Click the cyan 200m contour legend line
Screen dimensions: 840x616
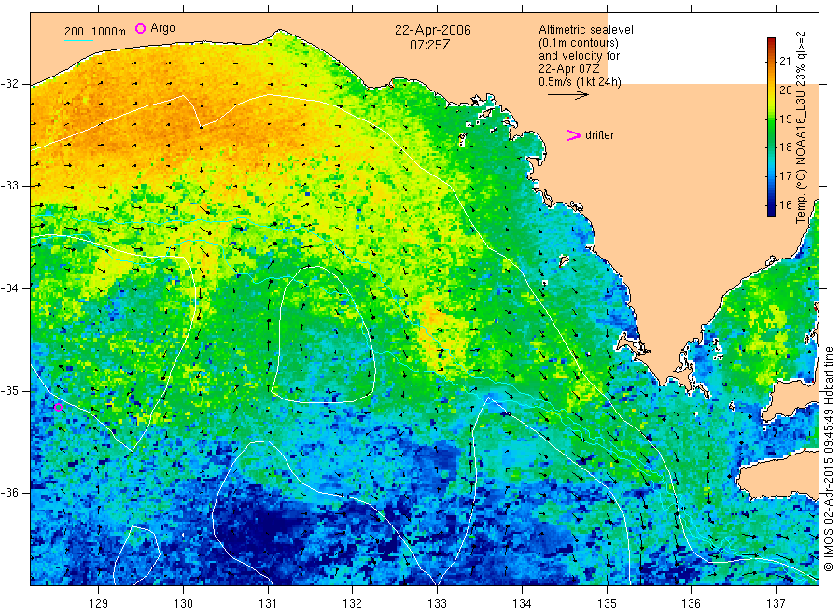coord(78,41)
